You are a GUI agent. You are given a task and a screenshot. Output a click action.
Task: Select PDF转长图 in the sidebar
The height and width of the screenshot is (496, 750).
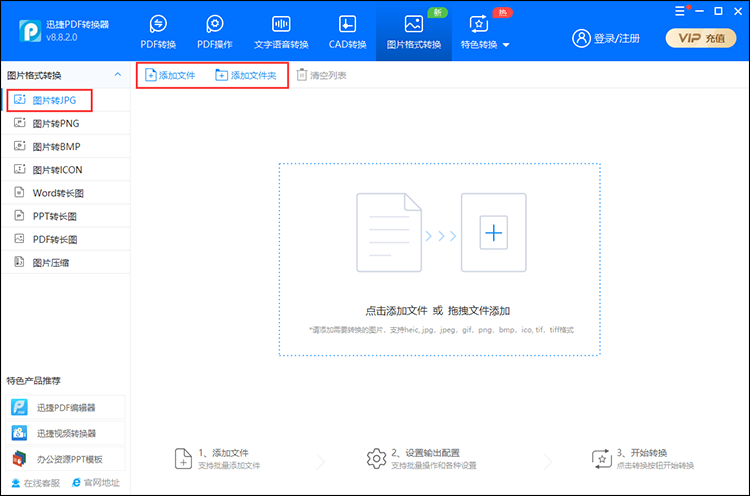(x=66, y=239)
